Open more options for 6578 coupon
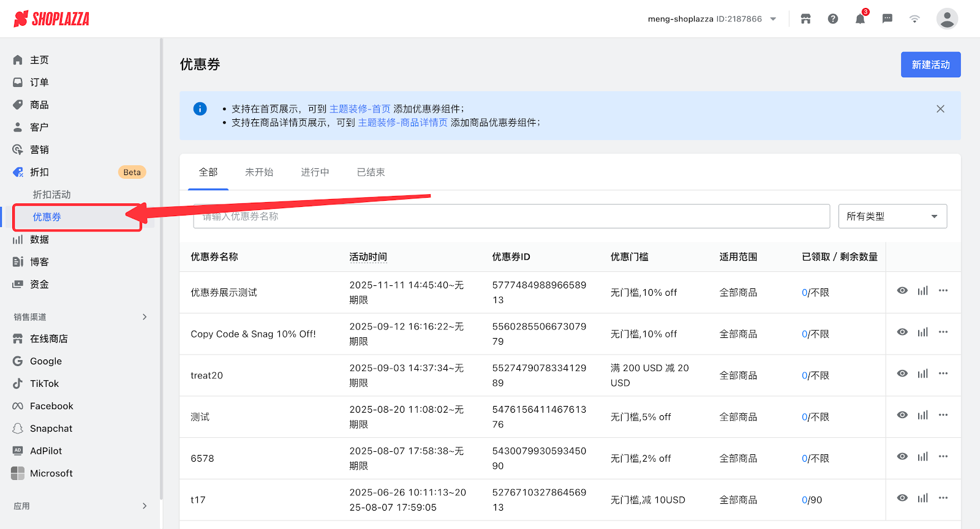Image resolution: width=980 pixels, height=529 pixels. [x=943, y=457]
